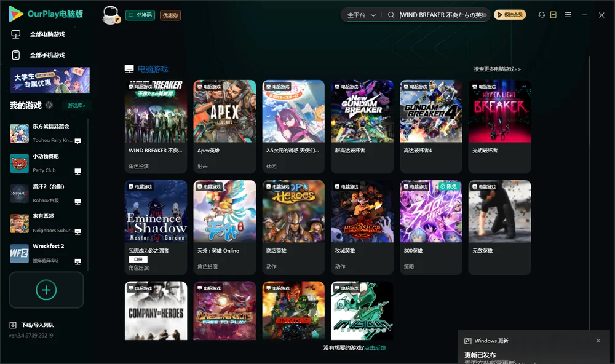This screenshot has height=364, width=615.
Task: Open the 光明破坏者 game card
Action: click(499, 126)
